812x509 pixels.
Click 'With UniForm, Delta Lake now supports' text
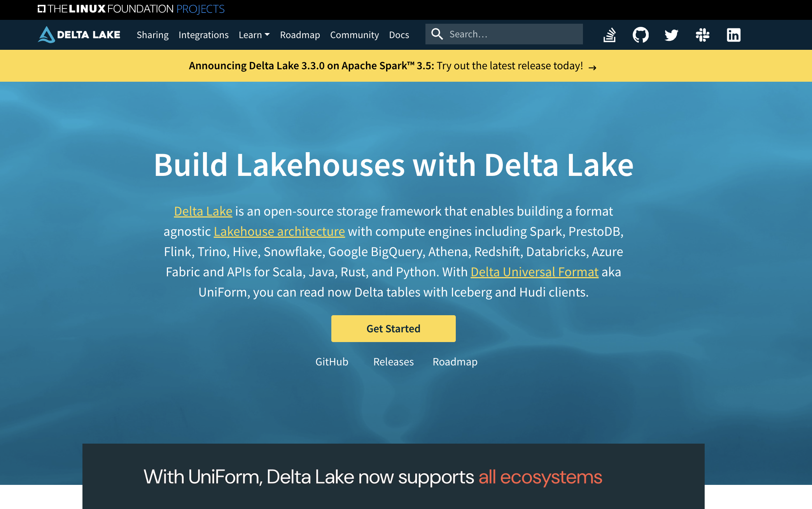(x=309, y=477)
